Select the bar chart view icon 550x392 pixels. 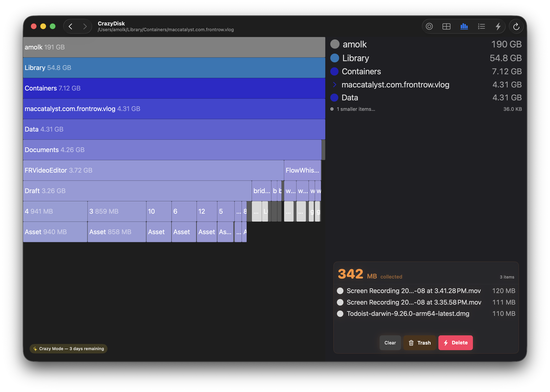tap(464, 26)
